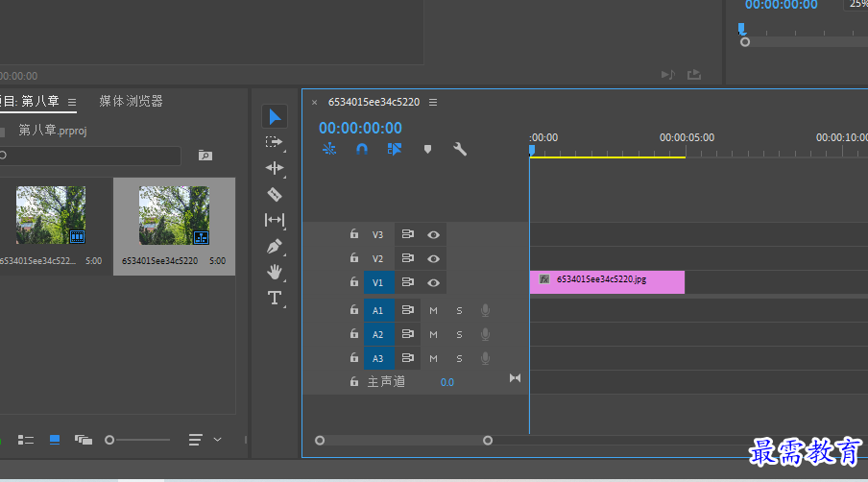This screenshot has width=868, height=482.
Task: Open project panel 第八章 menu
Action: [72, 103]
